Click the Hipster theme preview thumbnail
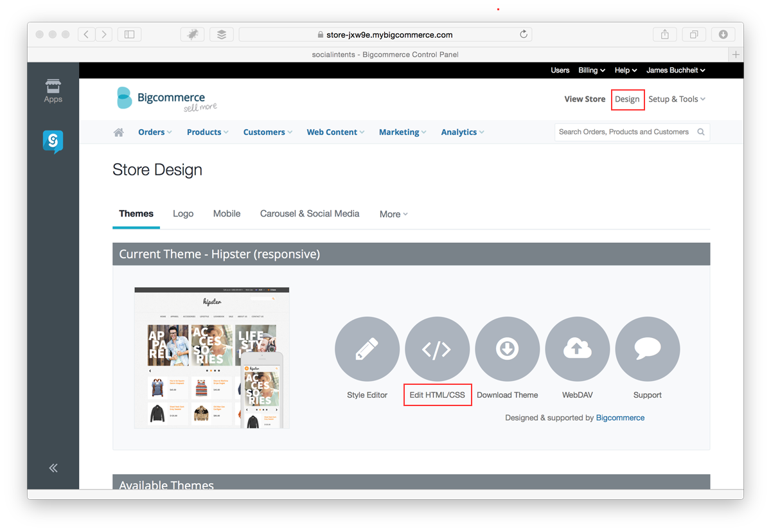This screenshot has width=771, height=532. [x=212, y=358]
